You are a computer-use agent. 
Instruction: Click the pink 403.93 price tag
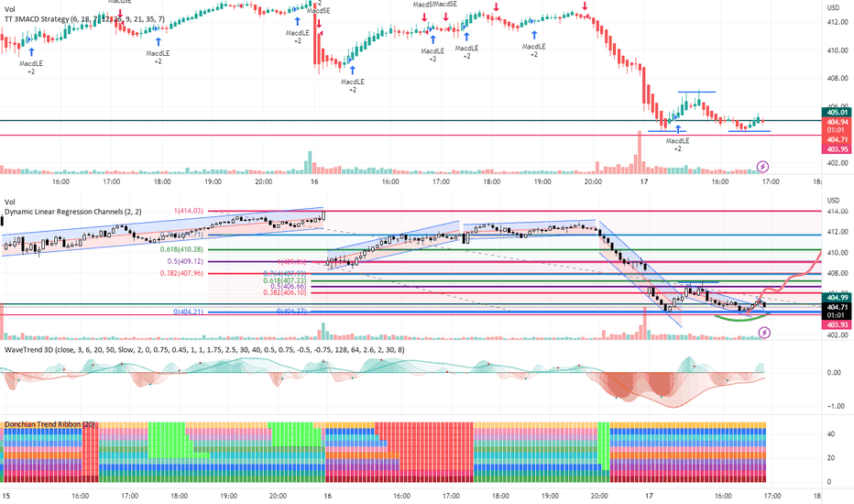tap(838, 324)
